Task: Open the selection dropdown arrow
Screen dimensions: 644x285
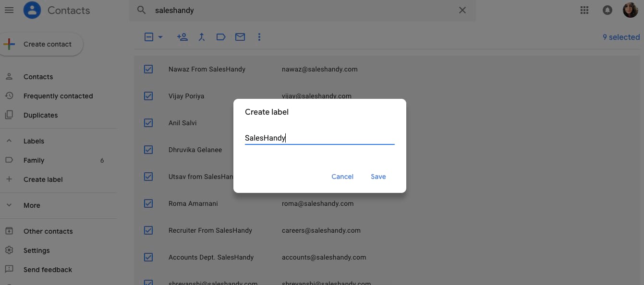Action: click(x=160, y=37)
